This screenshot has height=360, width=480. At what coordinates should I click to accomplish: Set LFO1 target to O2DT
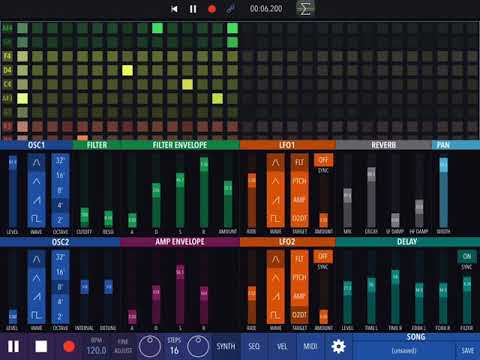point(299,219)
